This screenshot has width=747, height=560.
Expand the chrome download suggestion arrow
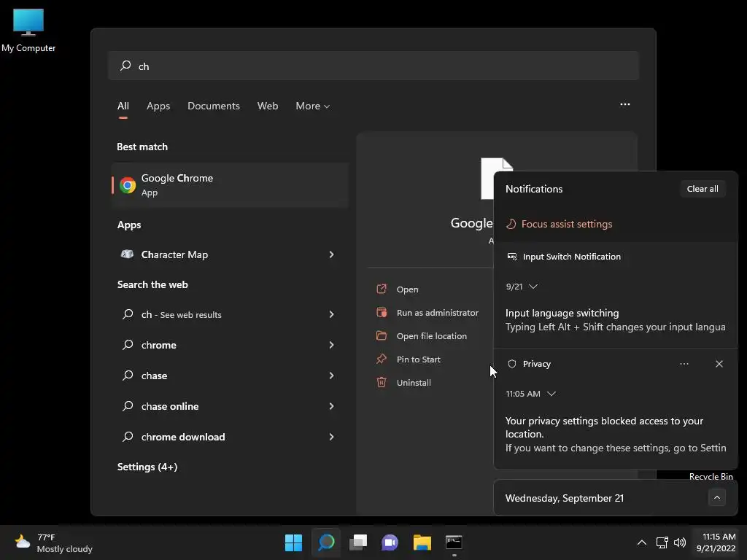[x=332, y=437]
